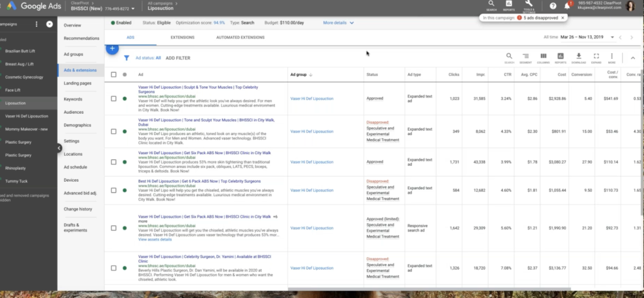Check the select-all checkbox in table header

pos(114,75)
